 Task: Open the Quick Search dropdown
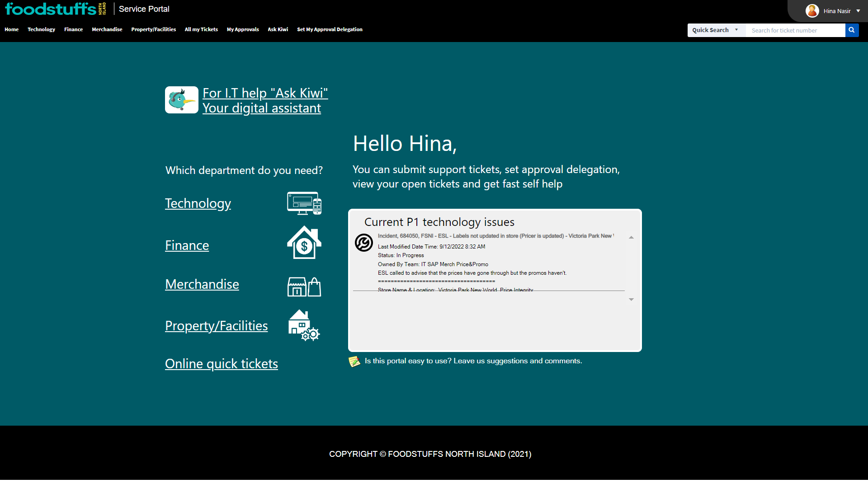(x=717, y=30)
